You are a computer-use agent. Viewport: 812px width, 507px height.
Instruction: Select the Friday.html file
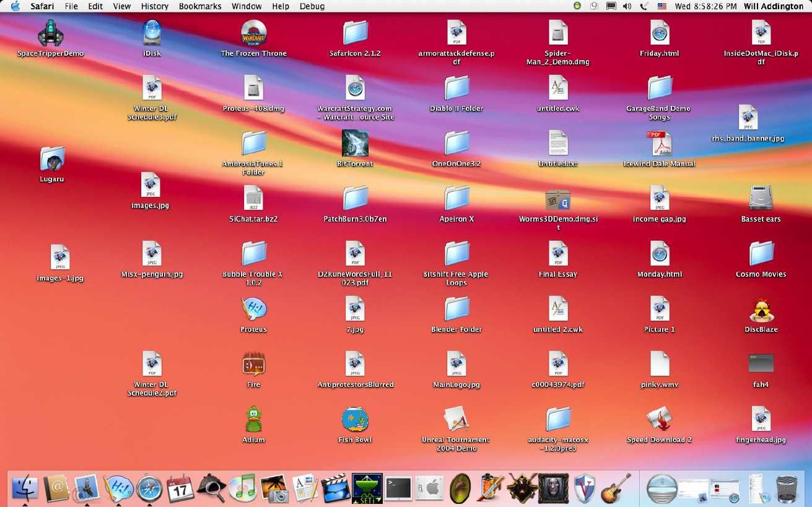tap(660, 33)
